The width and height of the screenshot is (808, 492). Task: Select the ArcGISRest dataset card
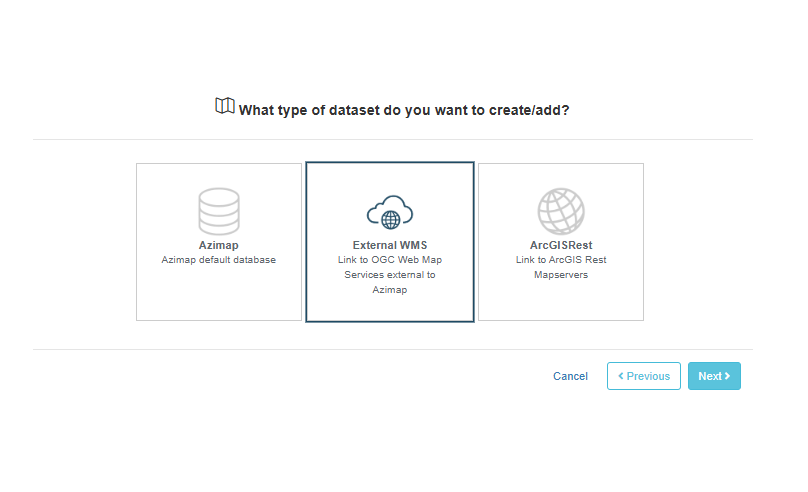coord(561,242)
